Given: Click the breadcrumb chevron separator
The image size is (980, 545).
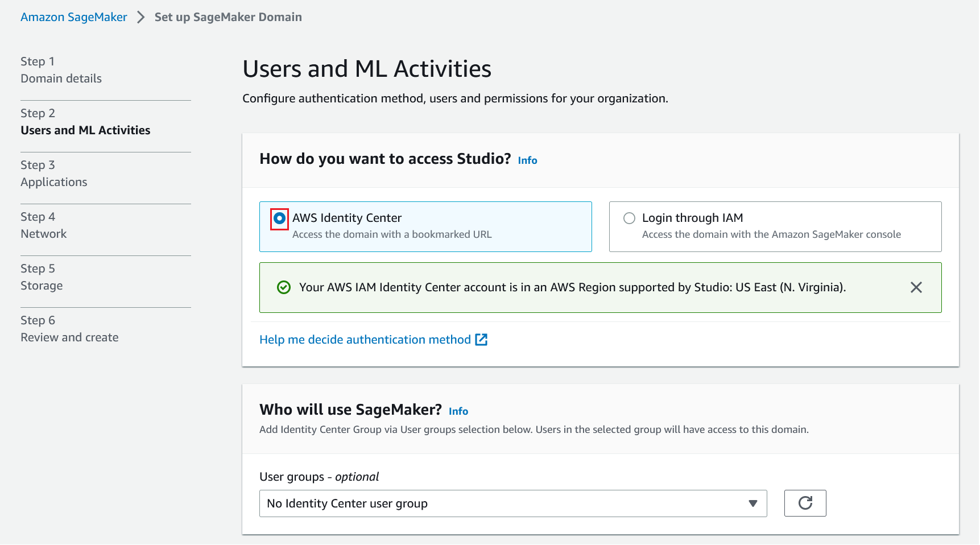Looking at the screenshot, I should (x=141, y=17).
